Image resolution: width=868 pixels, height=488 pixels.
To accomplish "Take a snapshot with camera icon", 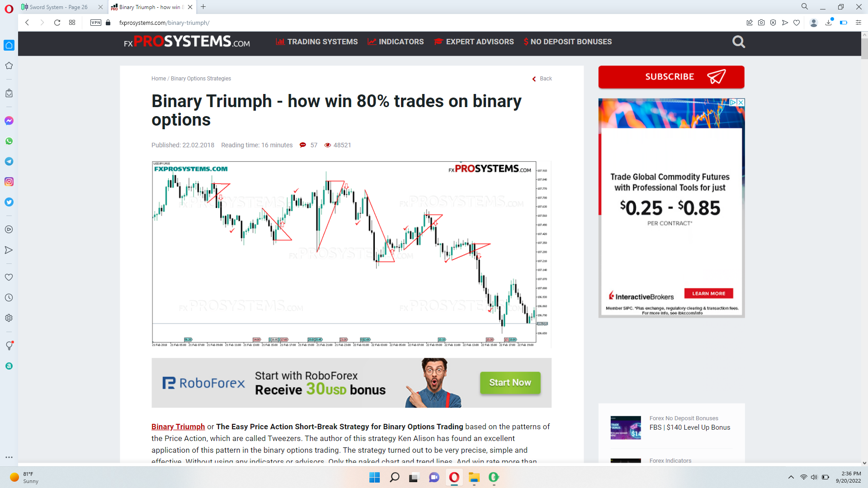I will tap(761, 23).
